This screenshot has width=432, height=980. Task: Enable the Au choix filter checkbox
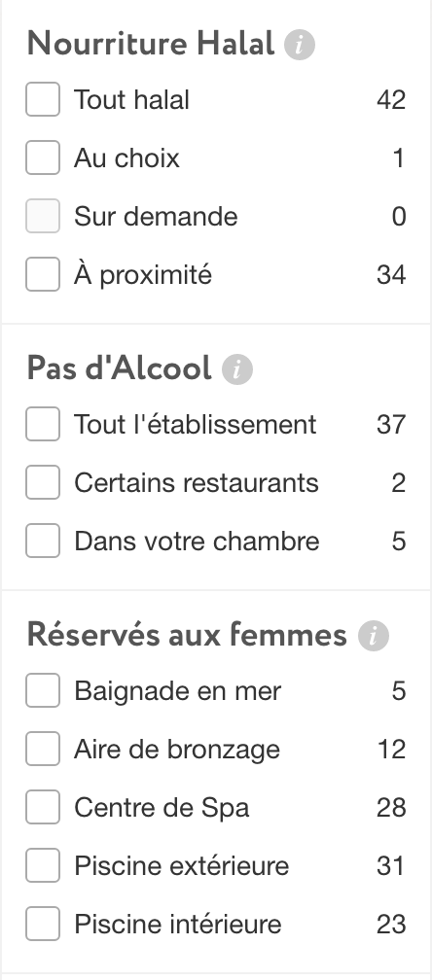[43, 157]
